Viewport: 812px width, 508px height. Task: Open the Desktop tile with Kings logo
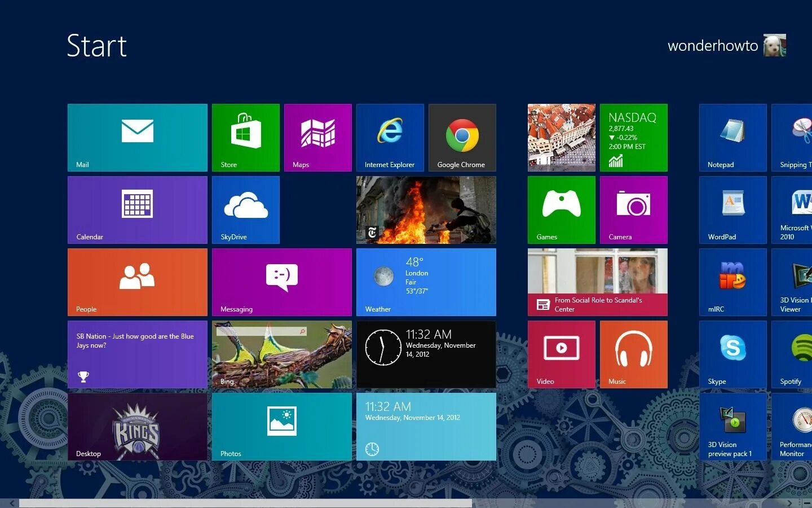tap(138, 427)
